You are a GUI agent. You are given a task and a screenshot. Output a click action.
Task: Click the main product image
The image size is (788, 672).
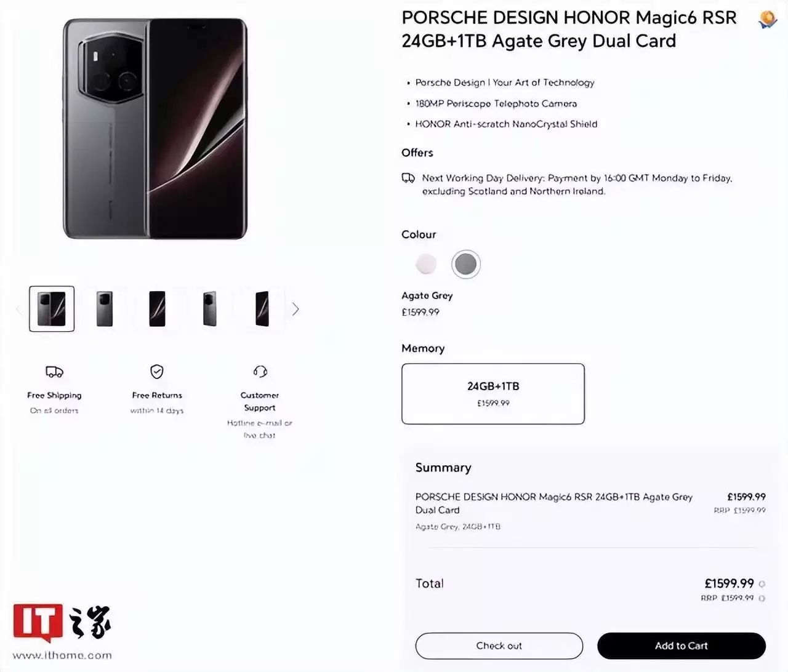click(x=155, y=129)
